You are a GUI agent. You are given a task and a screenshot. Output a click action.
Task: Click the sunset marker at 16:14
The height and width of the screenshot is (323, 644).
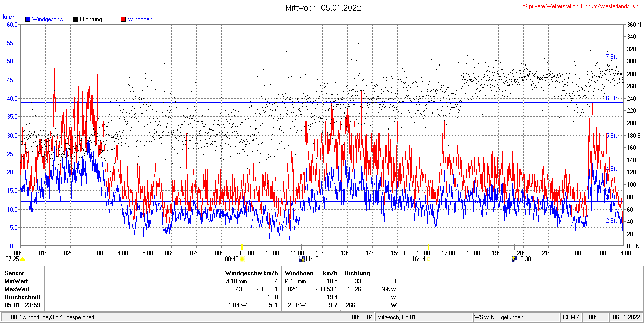[x=429, y=259]
